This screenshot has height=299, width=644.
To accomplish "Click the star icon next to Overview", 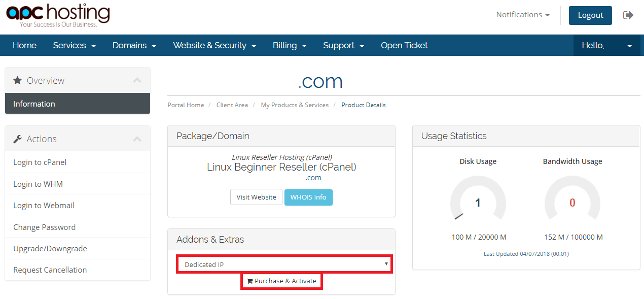I will (18, 80).
